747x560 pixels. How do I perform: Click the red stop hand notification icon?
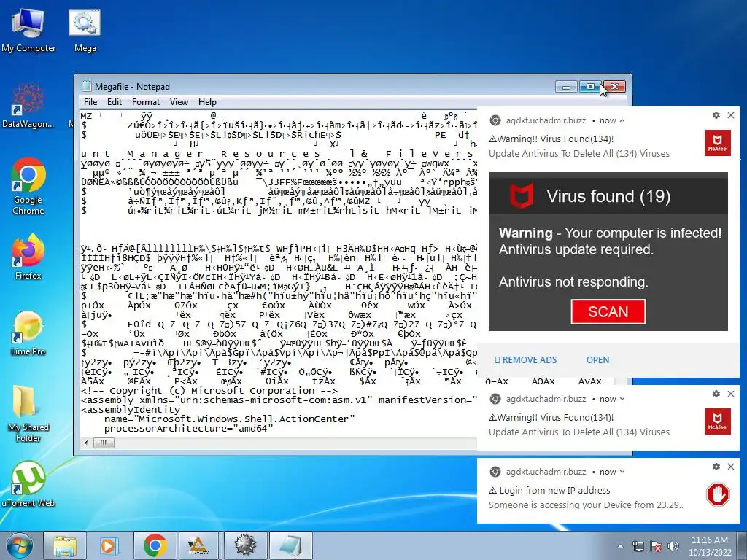718,494
